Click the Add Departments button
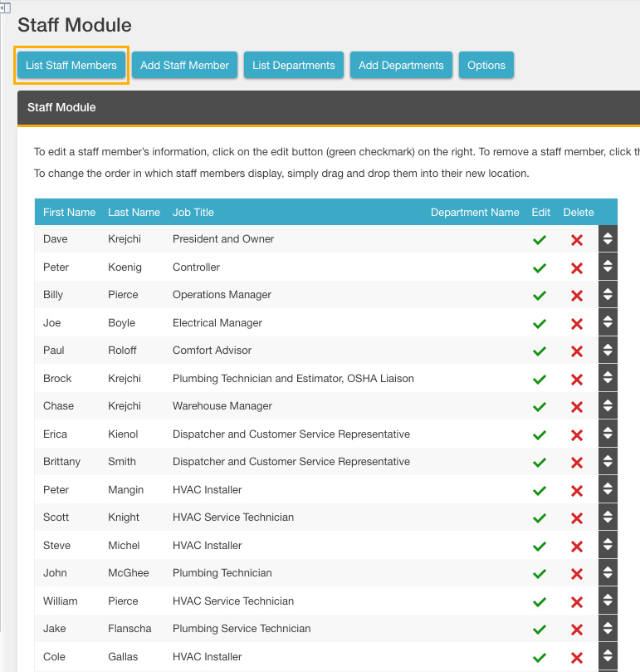Viewport: 640px width, 672px height. point(401,66)
